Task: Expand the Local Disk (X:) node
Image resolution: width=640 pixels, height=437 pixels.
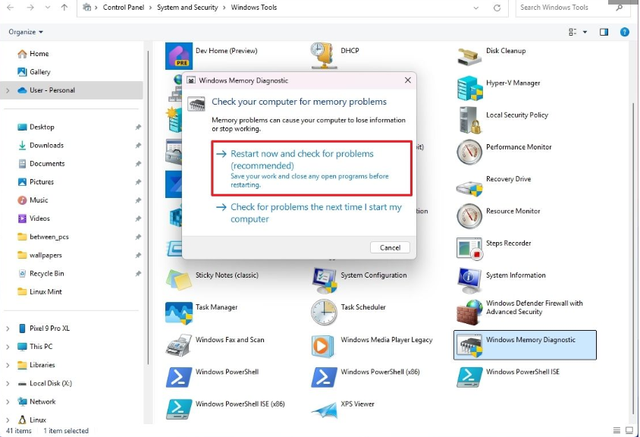Action: click(7, 383)
